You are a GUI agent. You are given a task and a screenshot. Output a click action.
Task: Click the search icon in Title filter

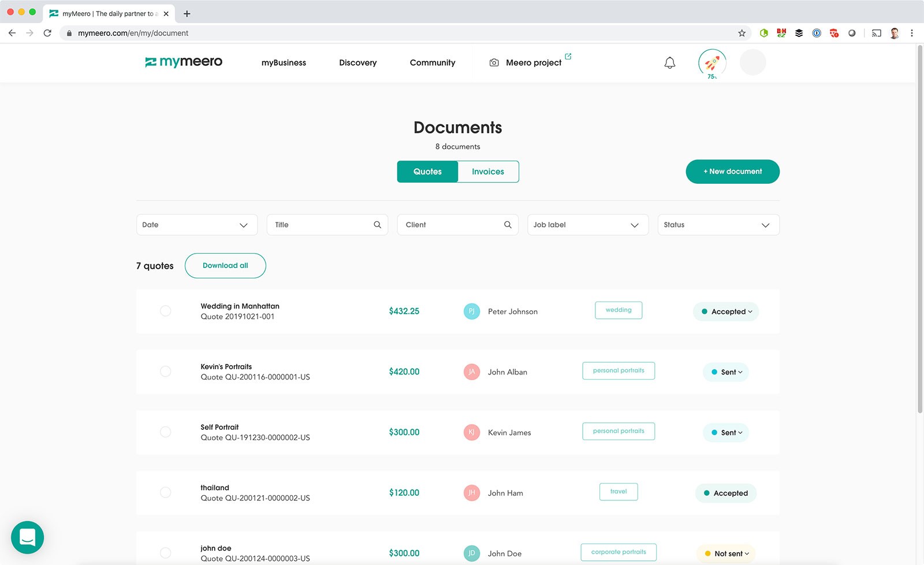tap(377, 225)
